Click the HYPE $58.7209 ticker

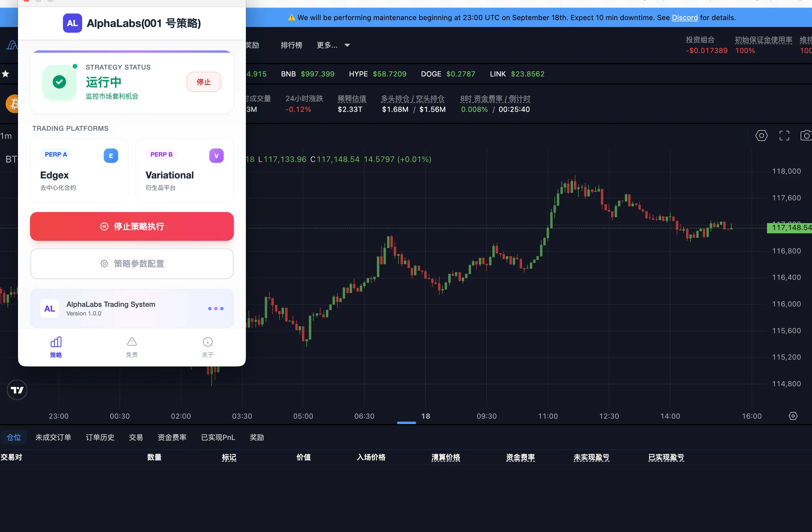[377, 74]
